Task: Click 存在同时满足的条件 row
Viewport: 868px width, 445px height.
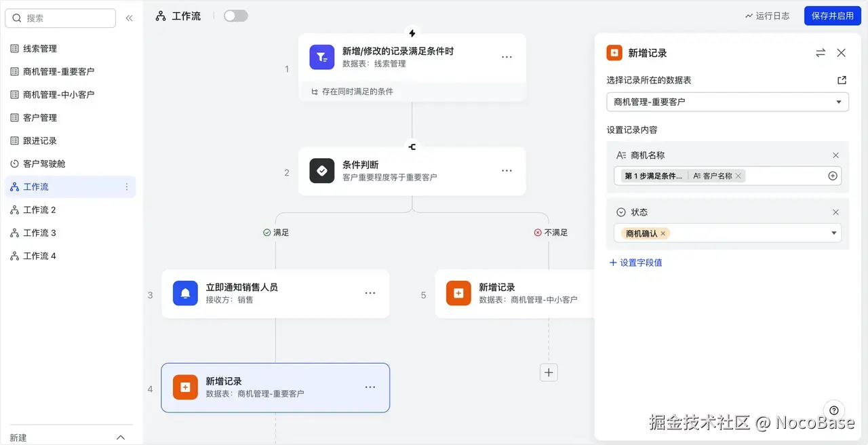Action: pos(412,91)
